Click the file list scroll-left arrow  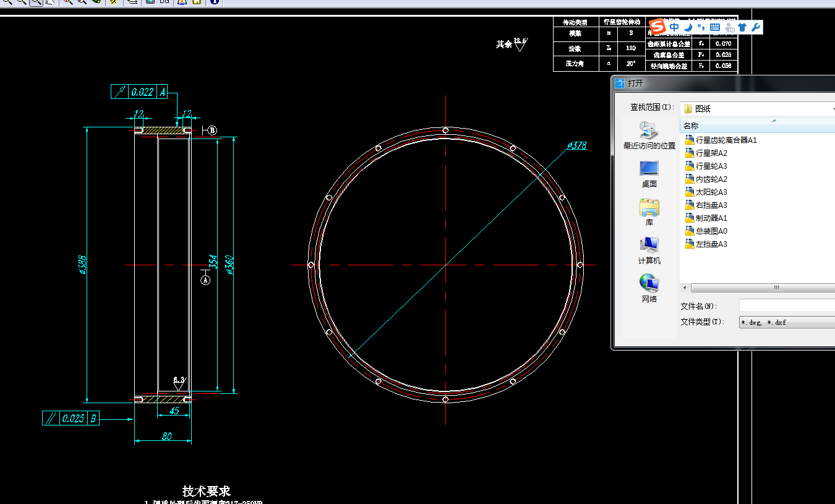pyautogui.click(x=685, y=288)
